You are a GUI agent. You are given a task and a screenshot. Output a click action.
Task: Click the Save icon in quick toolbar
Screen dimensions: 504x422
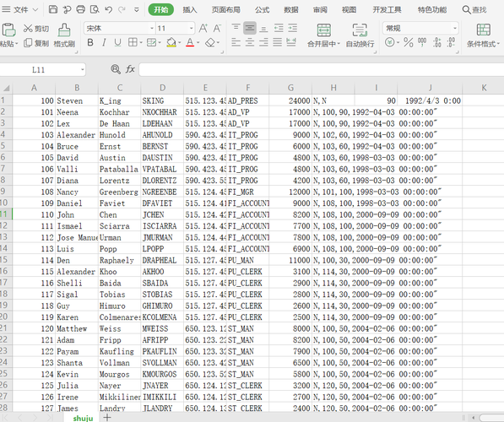53,9
